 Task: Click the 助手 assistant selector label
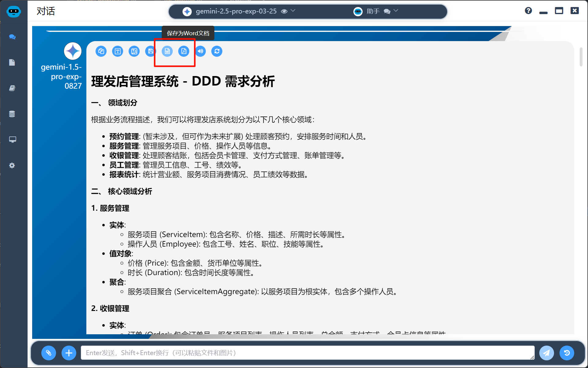[x=373, y=11]
